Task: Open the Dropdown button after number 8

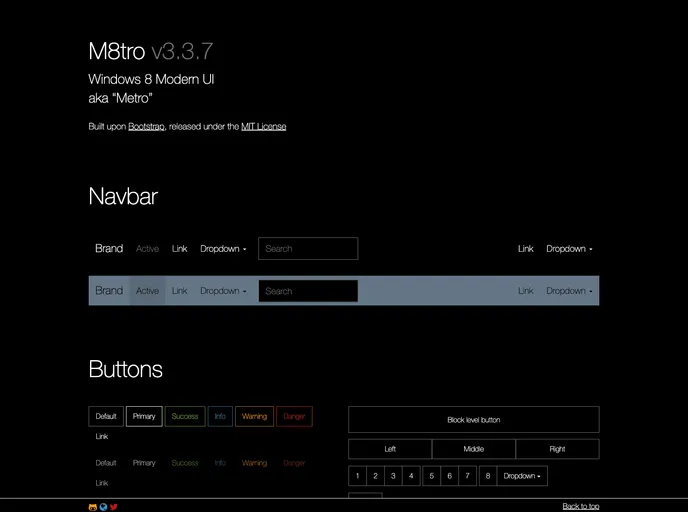Action: (x=522, y=476)
